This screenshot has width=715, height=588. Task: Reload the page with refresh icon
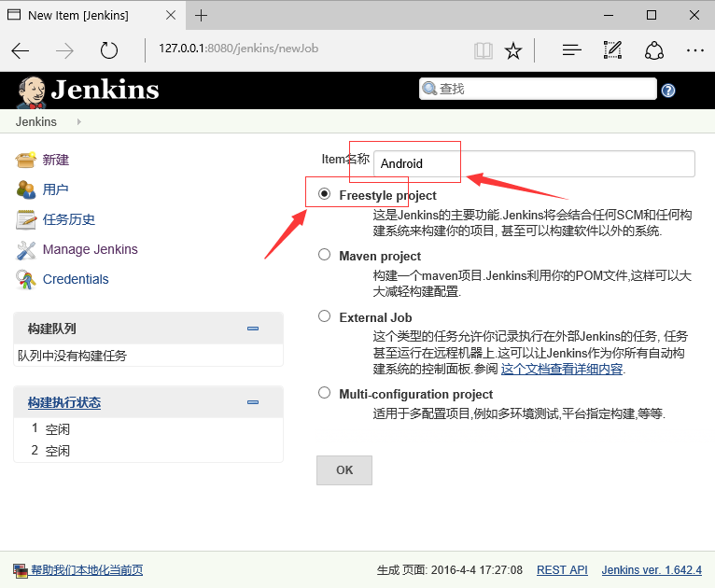[x=108, y=50]
